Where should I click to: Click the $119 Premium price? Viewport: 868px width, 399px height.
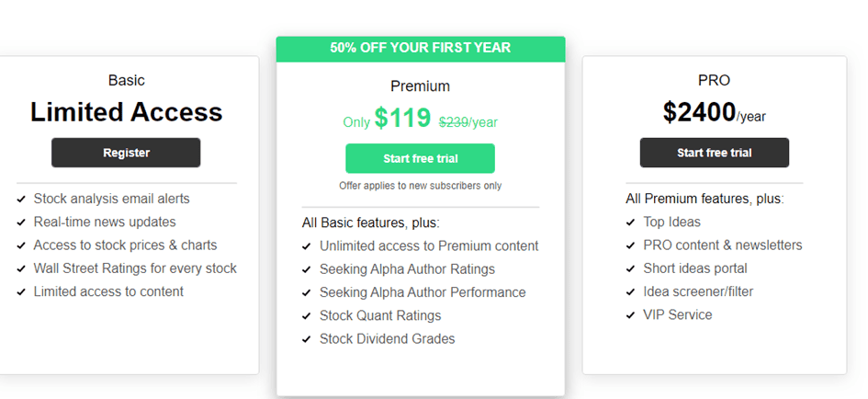click(x=402, y=119)
